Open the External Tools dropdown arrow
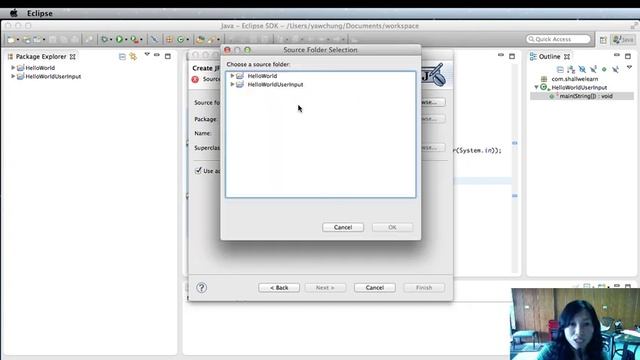Screen dimensions: 640x360 141,40
